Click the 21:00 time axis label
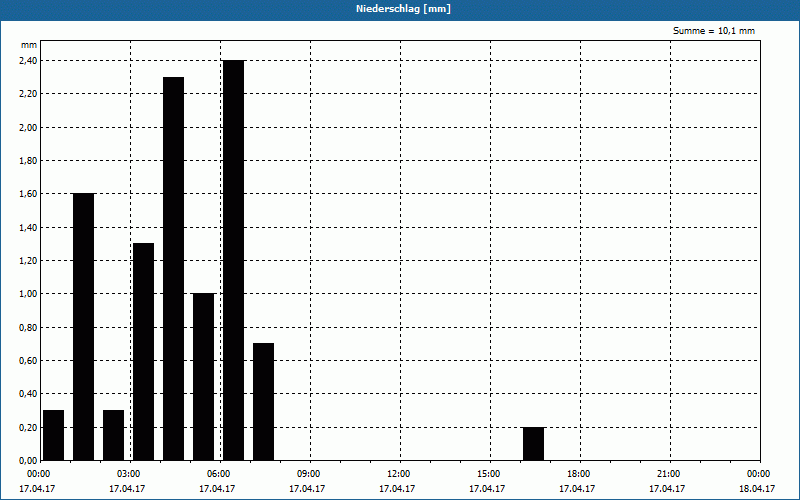Screen dimensions: 800x500 coord(668,474)
